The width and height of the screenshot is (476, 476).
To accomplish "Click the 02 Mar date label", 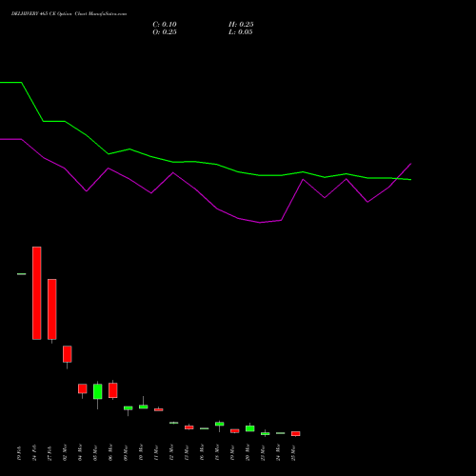I will pyautogui.click(x=65, y=453).
